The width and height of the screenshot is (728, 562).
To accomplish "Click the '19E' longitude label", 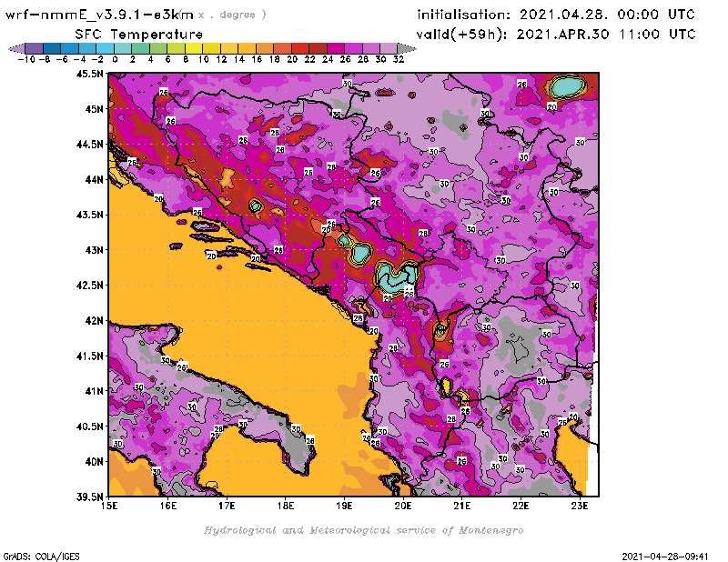I will point(345,506).
